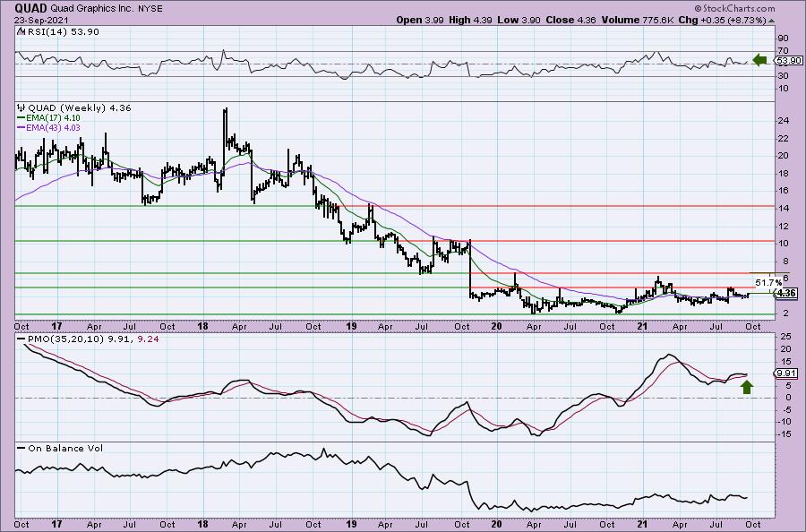
Task: Click the 12 price axis label
Action: 784,227
